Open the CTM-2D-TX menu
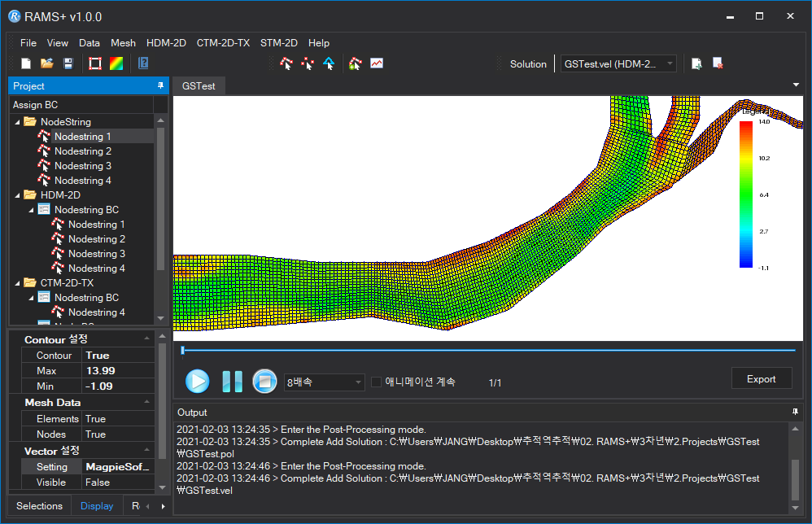 point(223,43)
